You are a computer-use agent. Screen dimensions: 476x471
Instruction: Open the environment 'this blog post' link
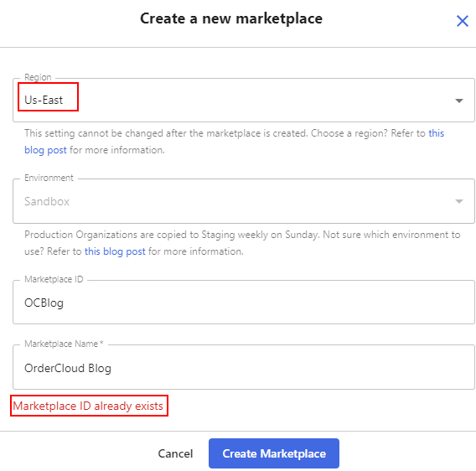pos(115,251)
